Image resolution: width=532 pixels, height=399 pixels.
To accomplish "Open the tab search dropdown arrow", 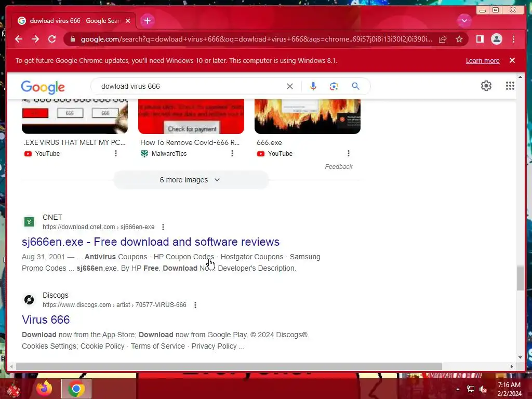I will click(464, 21).
